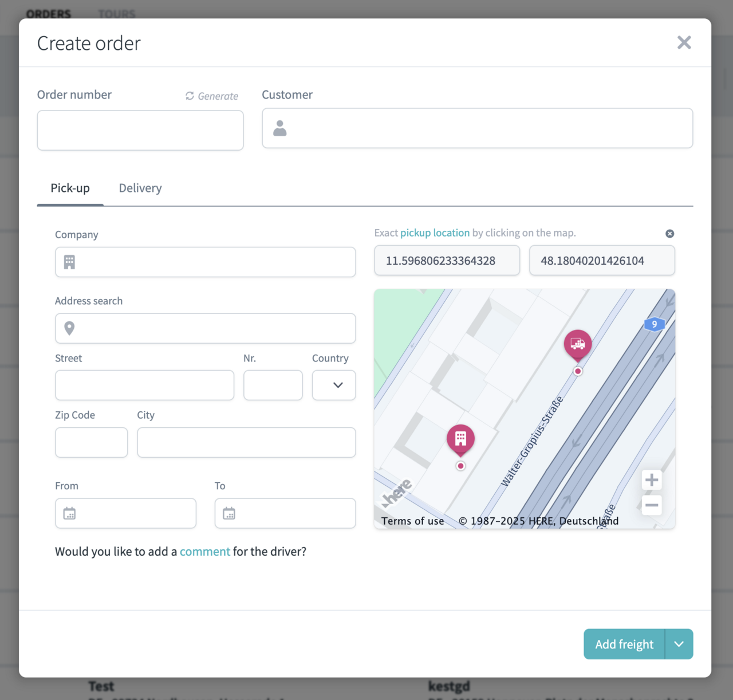Switch to the Delivery tab
733x700 pixels.
140,188
